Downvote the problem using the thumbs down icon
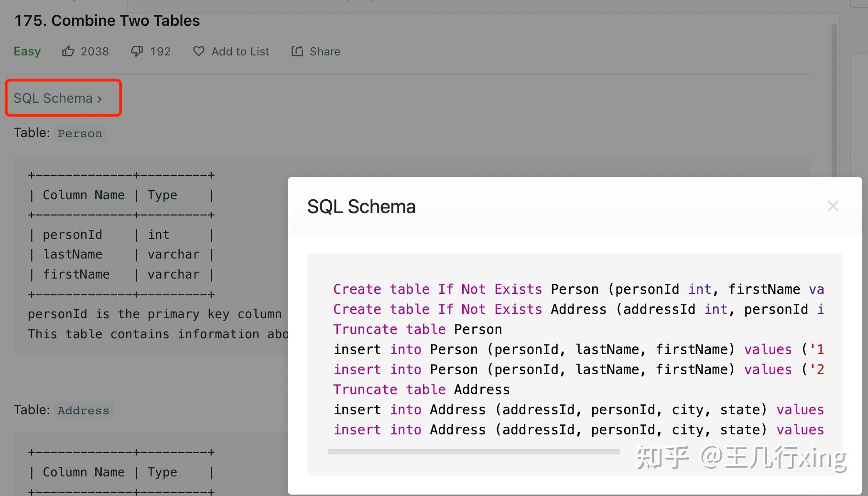 click(x=138, y=51)
